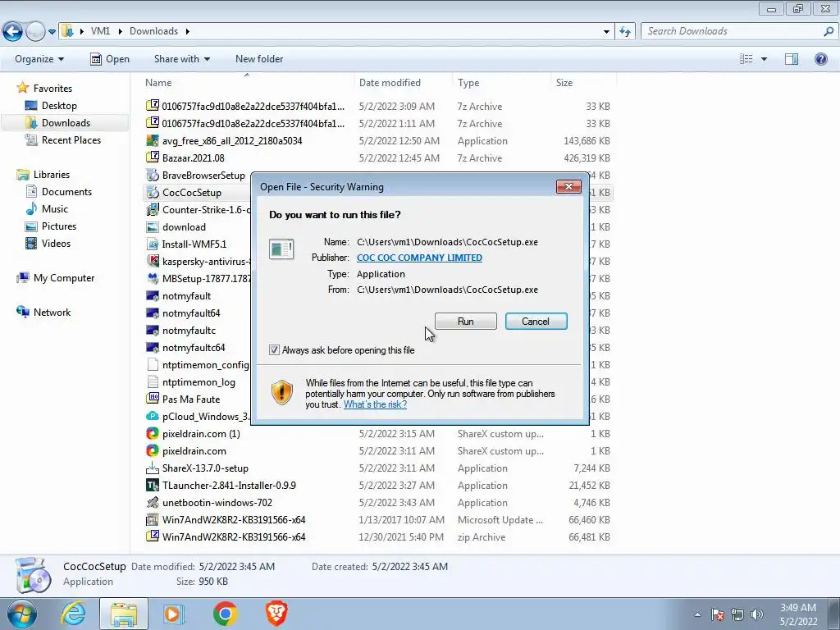Select Downloads in navigation pane
Image resolution: width=840 pixels, height=630 pixels.
[x=66, y=123]
